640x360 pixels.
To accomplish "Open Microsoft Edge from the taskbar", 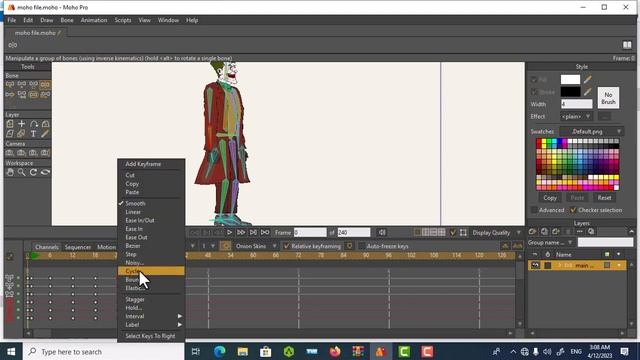I will [220, 351].
